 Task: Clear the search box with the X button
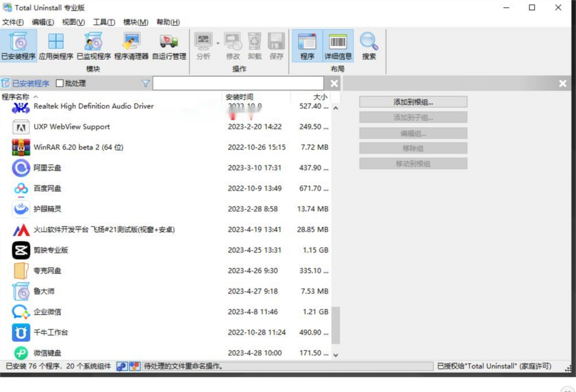click(x=334, y=83)
